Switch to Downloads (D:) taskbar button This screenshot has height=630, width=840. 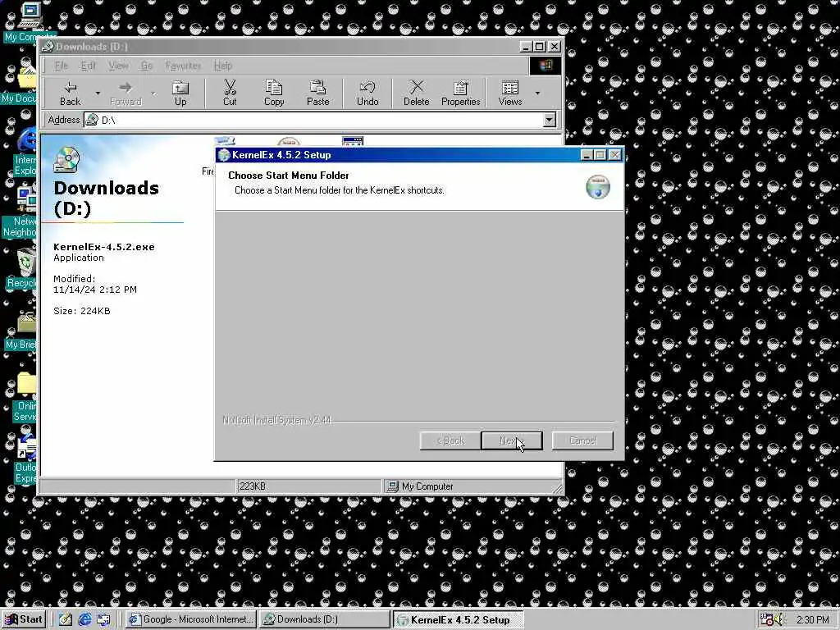pyautogui.click(x=325, y=619)
